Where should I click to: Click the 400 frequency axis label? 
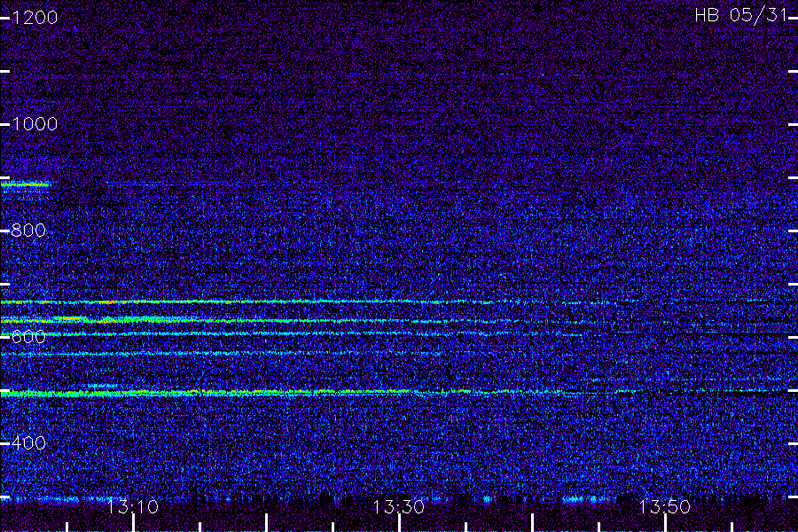(28, 443)
